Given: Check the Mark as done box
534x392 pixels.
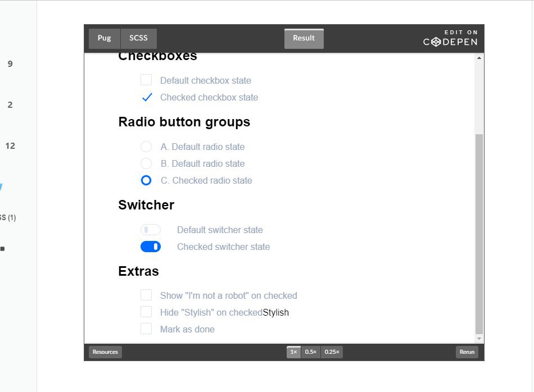Looking at the screenshot, I should [146, 329].
